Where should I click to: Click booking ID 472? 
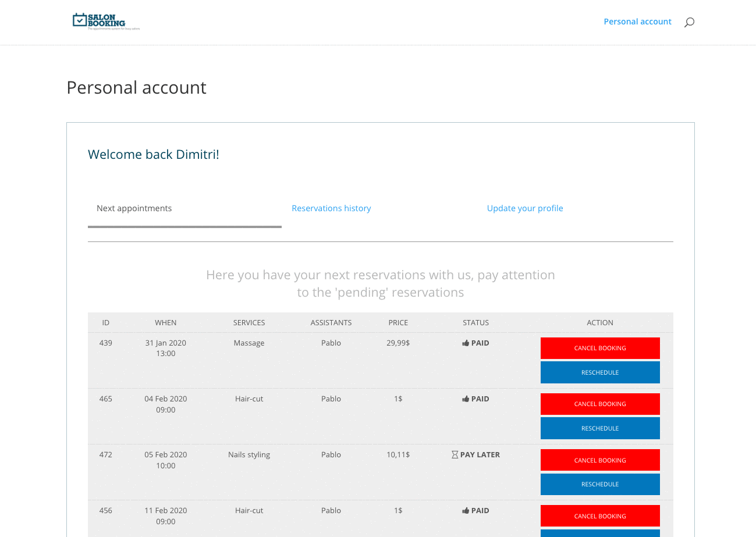click(x=106, y=454)
